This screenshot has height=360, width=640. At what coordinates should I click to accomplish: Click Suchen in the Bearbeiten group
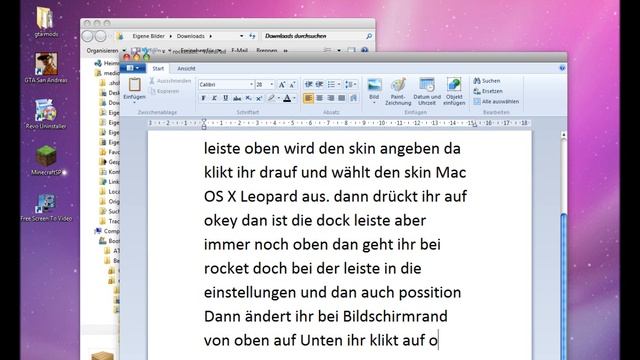[x=487, y=81]
